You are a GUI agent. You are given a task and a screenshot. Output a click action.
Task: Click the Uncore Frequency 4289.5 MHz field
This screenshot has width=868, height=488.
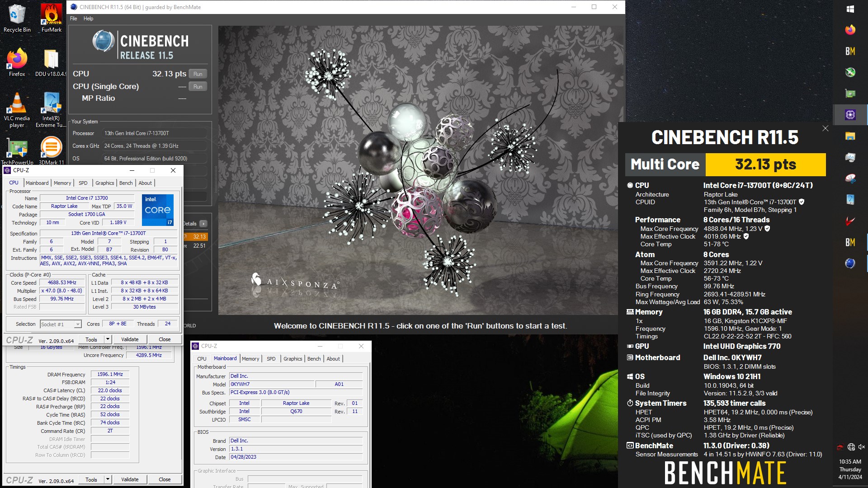coord(149,355)
